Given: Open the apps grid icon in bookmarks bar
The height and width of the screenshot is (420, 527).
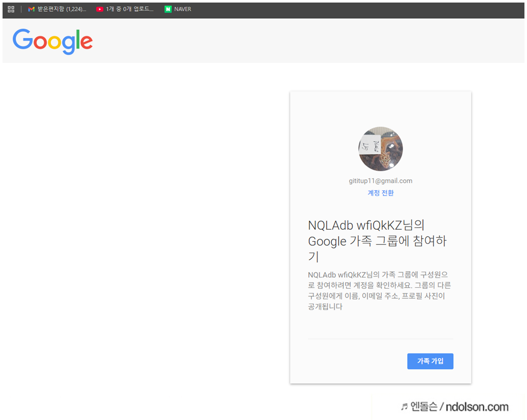Looking at the screenshot, I should 11,9.
